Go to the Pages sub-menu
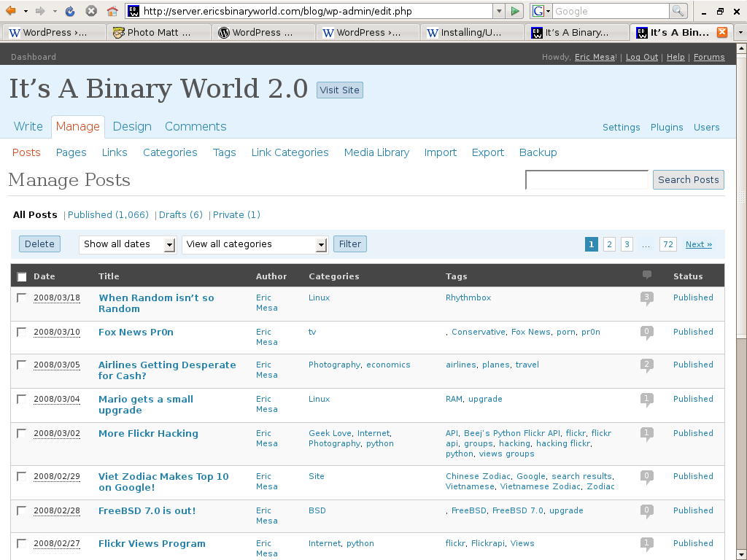 coord(71,152)
